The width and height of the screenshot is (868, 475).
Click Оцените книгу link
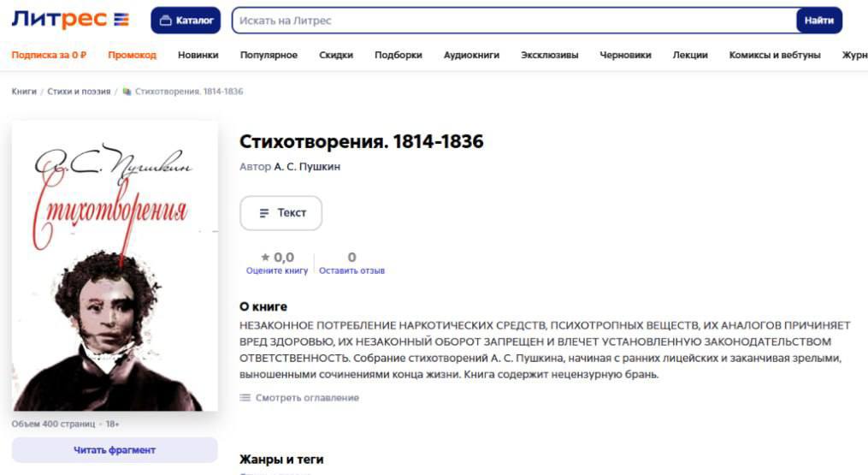[x=276, y=270]
